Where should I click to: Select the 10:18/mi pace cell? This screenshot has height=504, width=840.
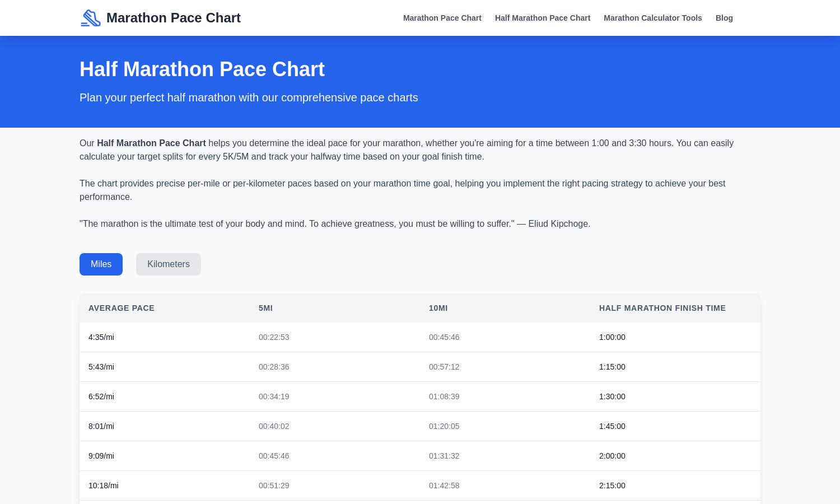(x=104, y=486)
